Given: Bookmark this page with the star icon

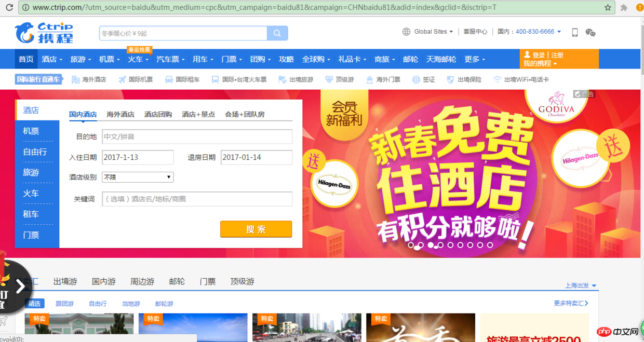Looking at the screenshot, I should [x=608, y=8].
